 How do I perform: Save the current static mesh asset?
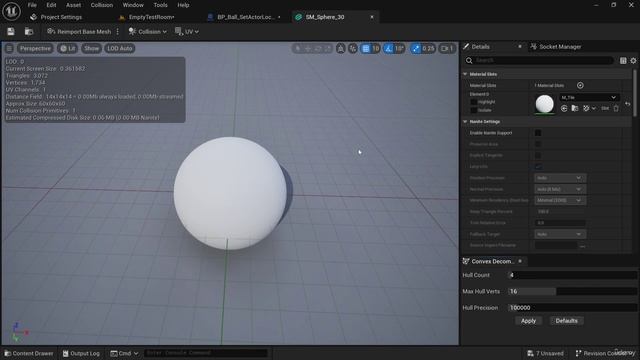pos(11,31)
